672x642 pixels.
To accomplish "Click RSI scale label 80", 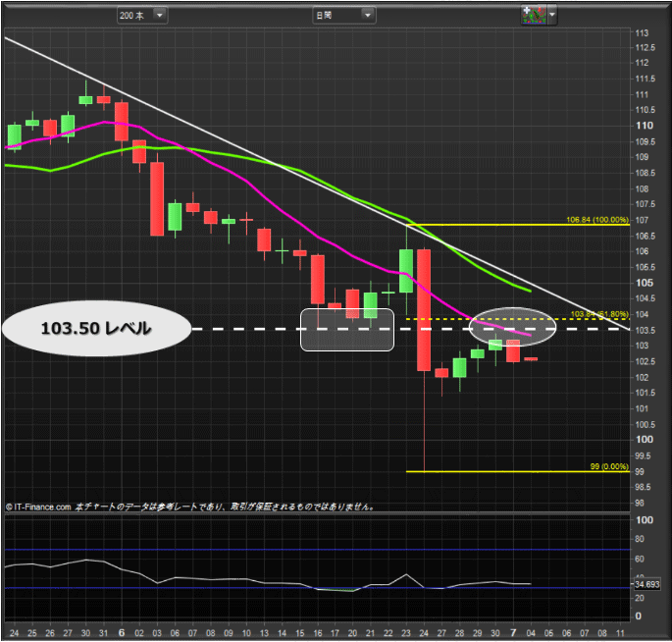I will pyautogui.click(x=640, y=539).
